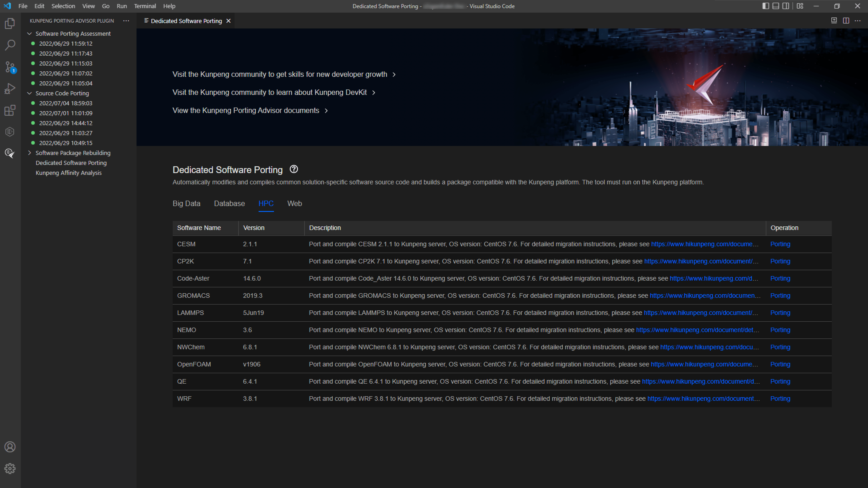The height and width of the screenshot is (488, 868).
Task: Open Kunpeng Porting Advisor documents link
Action: [246, 110]
